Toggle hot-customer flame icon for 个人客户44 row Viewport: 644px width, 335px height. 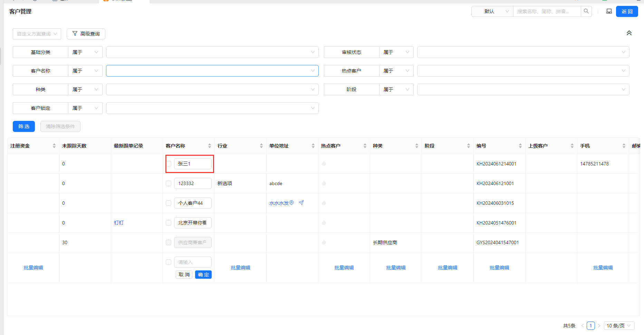click(324, 203)
